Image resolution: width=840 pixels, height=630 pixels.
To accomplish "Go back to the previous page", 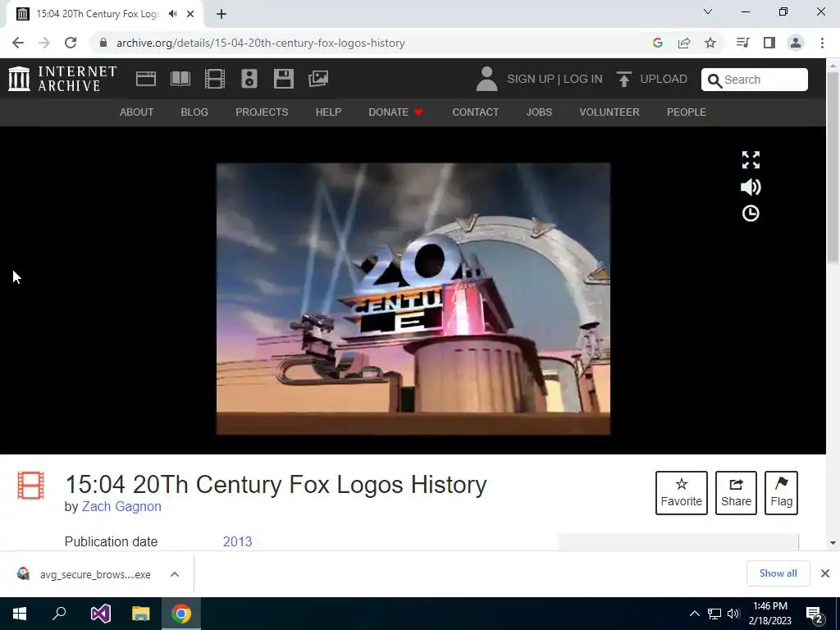I will coord(18,43).
